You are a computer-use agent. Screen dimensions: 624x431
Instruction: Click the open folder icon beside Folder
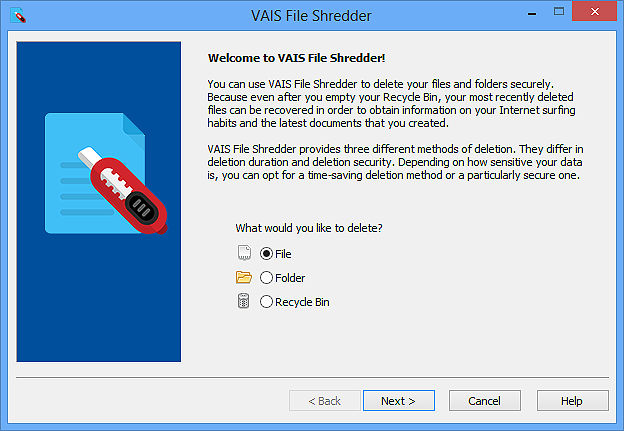click(244, 277)
